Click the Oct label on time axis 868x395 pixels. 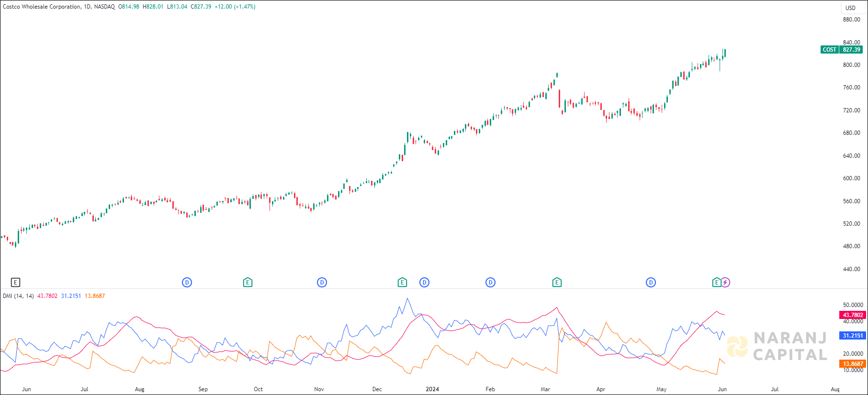click(x=258, y=389)
